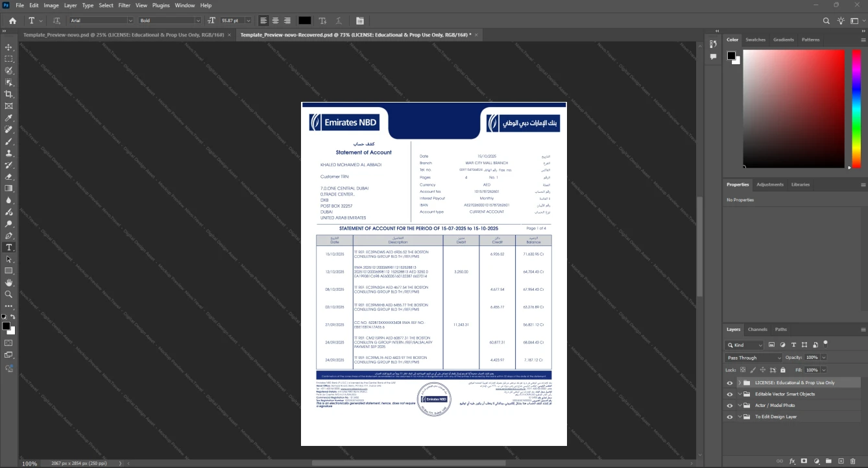Image resolution: width=868 pixels, height=468 pixels.
Task: Center align text
Action: pyautogui.click(x=275, y=21)
